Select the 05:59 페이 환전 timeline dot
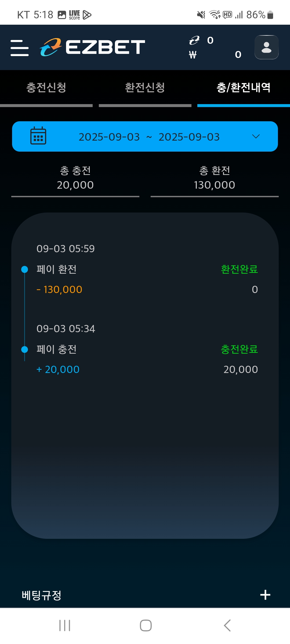 25,269
